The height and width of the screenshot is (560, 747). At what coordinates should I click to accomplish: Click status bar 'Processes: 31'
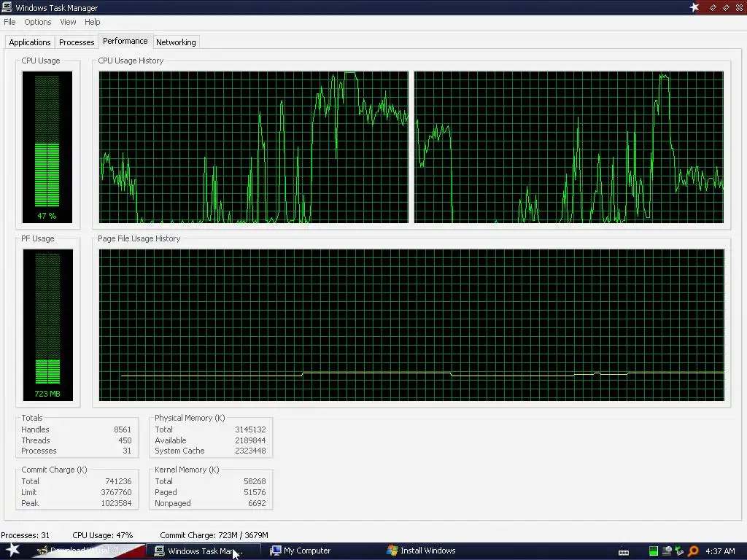tap(26, 535)
